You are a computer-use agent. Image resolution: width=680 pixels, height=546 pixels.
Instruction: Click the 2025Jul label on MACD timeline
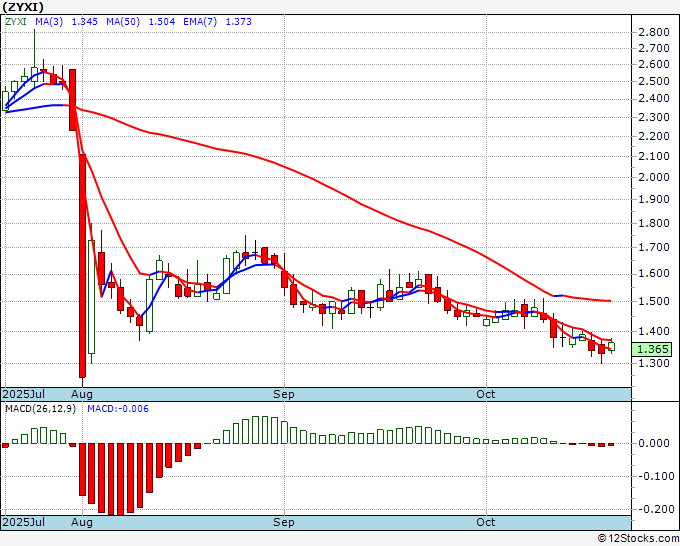[x=24, y=522]
